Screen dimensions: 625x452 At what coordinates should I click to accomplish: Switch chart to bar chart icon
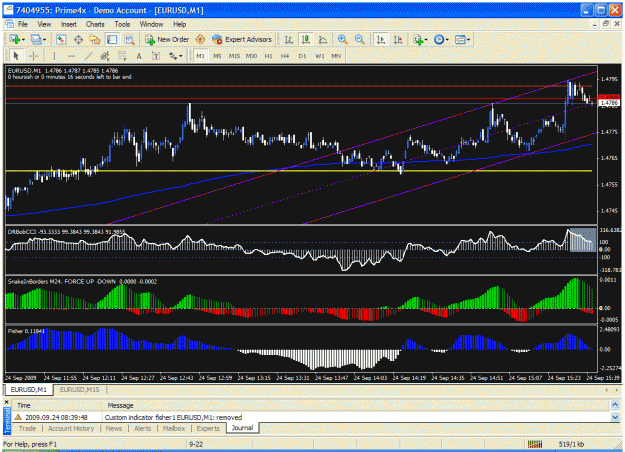point(289,39)
